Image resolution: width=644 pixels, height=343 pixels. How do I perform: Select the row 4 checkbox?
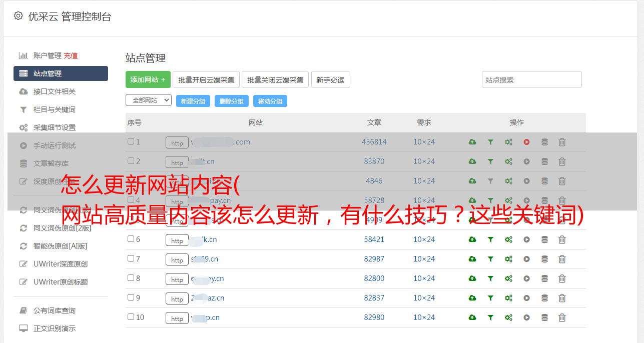coord(131,200)
